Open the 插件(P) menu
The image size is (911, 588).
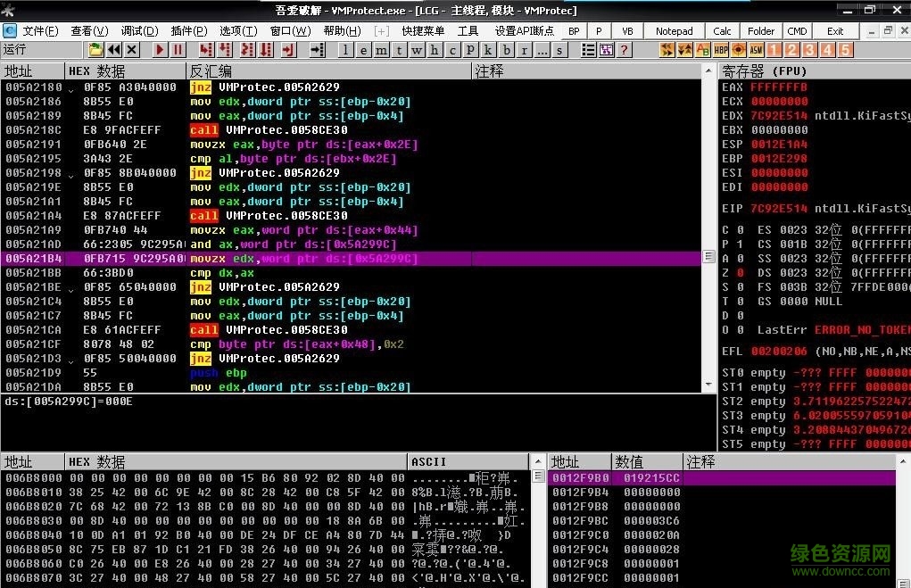[x=189, y=31]
